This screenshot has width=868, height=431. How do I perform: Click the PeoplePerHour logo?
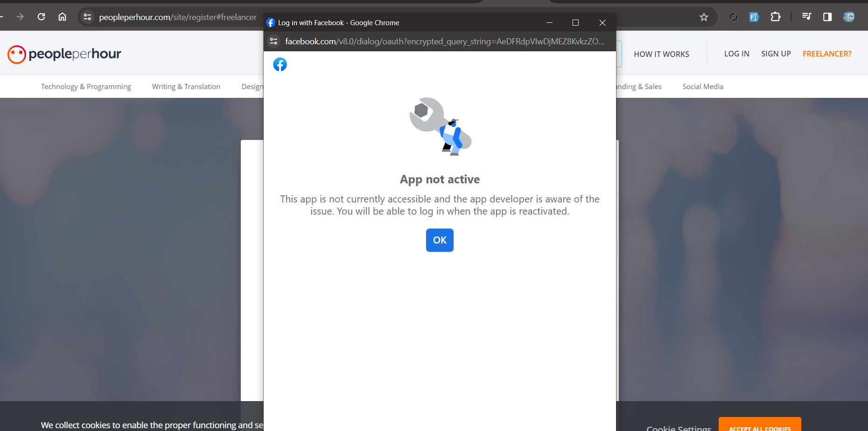click(x=64, y=54)
